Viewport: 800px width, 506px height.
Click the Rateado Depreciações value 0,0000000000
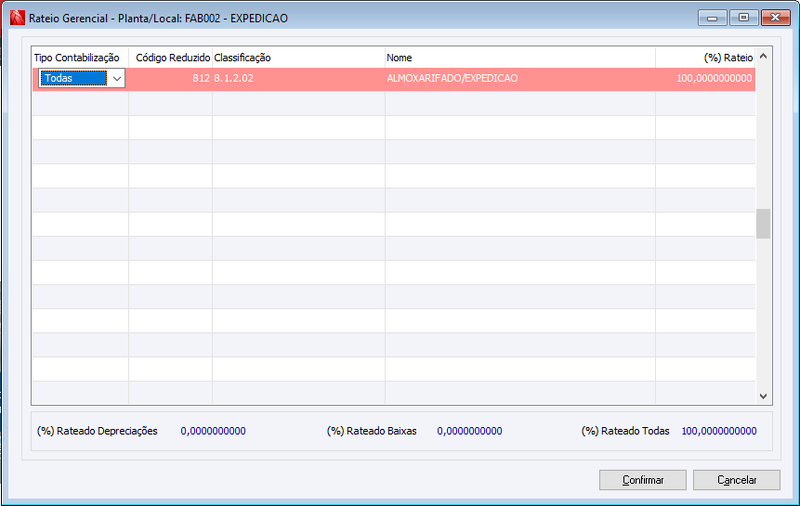pyautogui.click(x=213, y=431)
